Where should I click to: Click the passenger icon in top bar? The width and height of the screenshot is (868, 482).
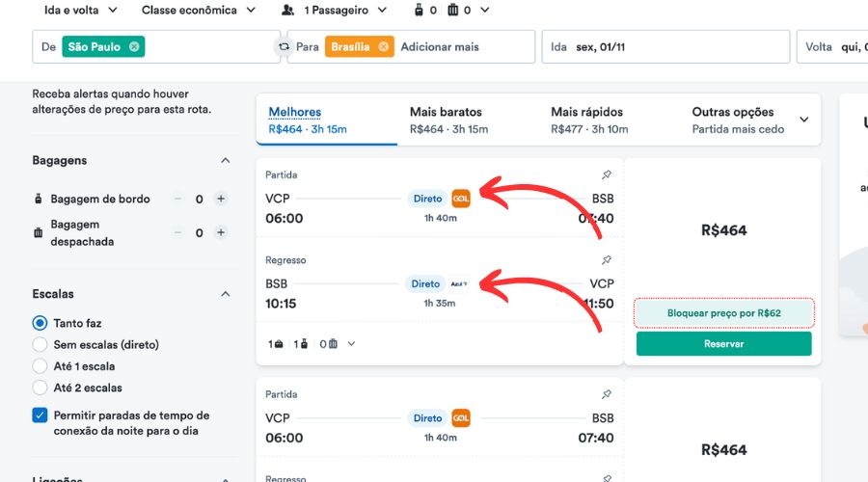[x=287, y=10]
